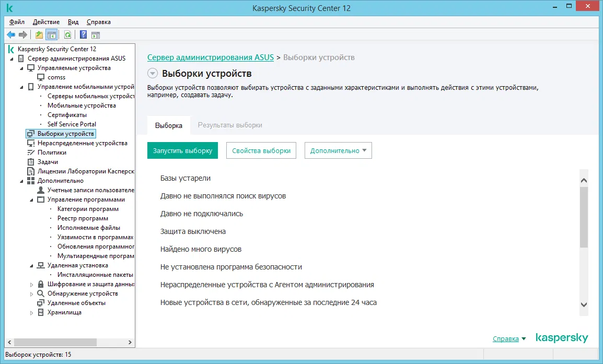Open the Действие menu

[x=46, y=22]
